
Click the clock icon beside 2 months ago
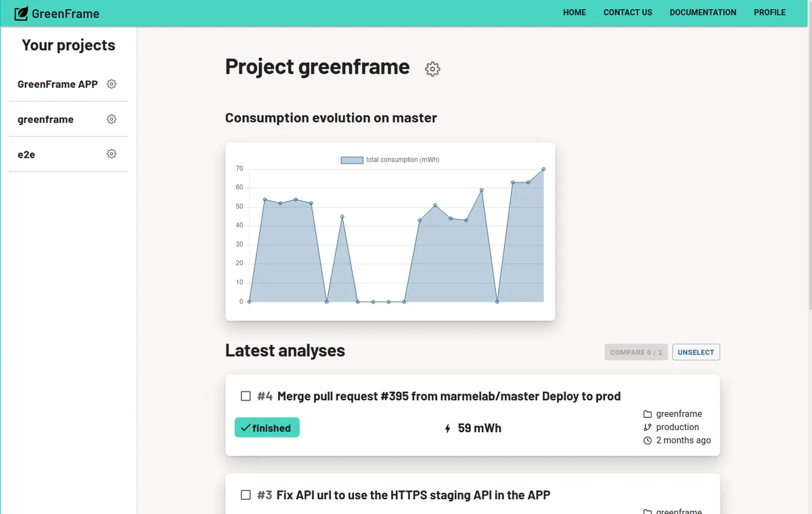click(647, 440)
